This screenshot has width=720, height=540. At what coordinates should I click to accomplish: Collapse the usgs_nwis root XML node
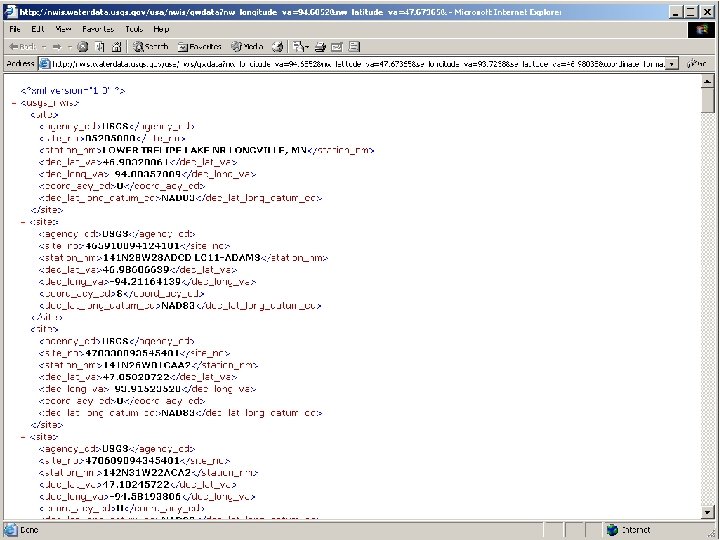[x=14, y=103]
